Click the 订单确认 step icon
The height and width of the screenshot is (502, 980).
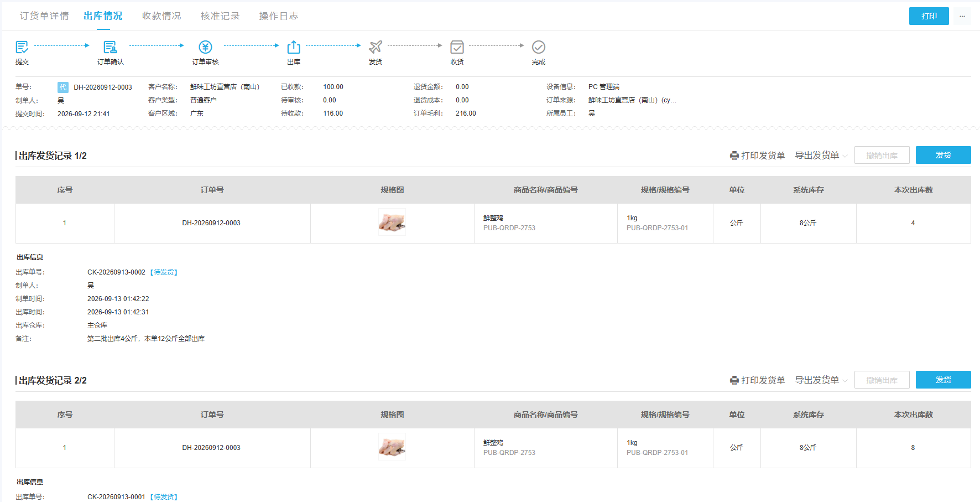point(111,47)
